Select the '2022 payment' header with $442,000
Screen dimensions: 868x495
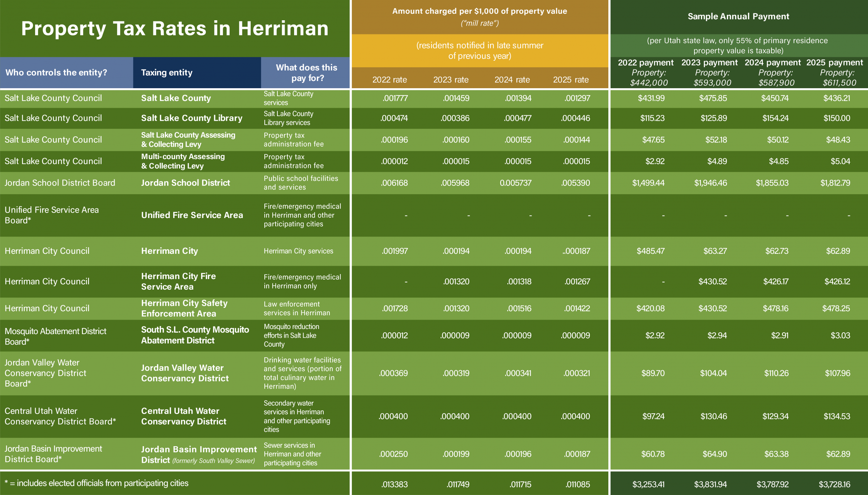(x=646, y=72)
